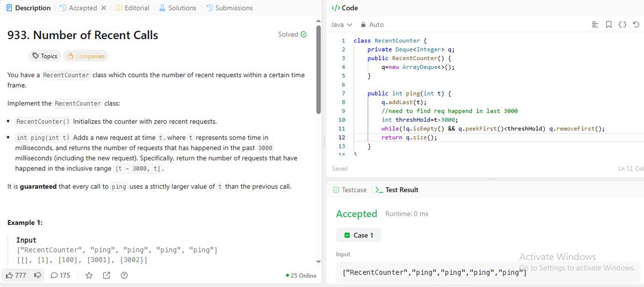Click the thumbs-down dislike icon
Image resolution: width=644 pixels, height=287 pixels.
click(38, 275)
